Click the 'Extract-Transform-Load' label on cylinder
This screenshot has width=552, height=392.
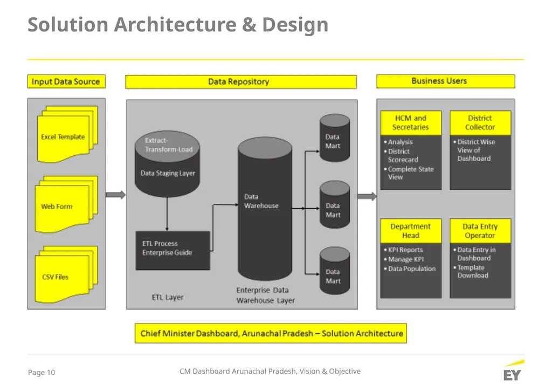tap(169, 145)
